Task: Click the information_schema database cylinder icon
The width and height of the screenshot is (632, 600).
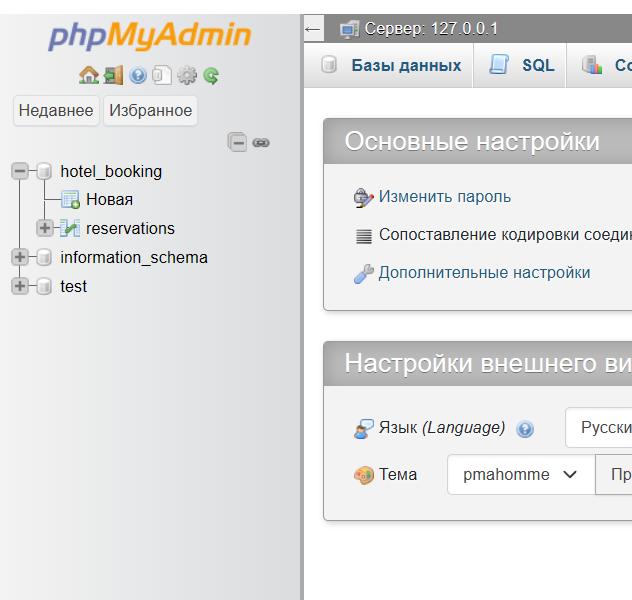Action: pyautogui.click(x=44, y=257)
